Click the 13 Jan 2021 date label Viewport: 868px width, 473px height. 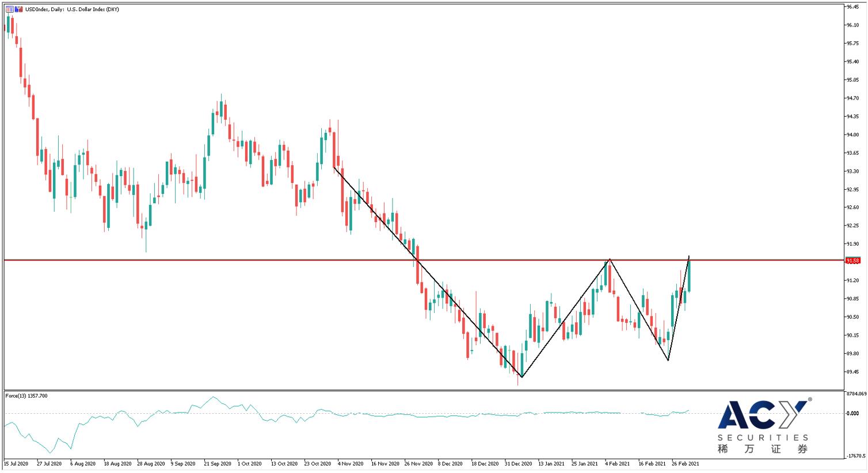coord(552,463)
